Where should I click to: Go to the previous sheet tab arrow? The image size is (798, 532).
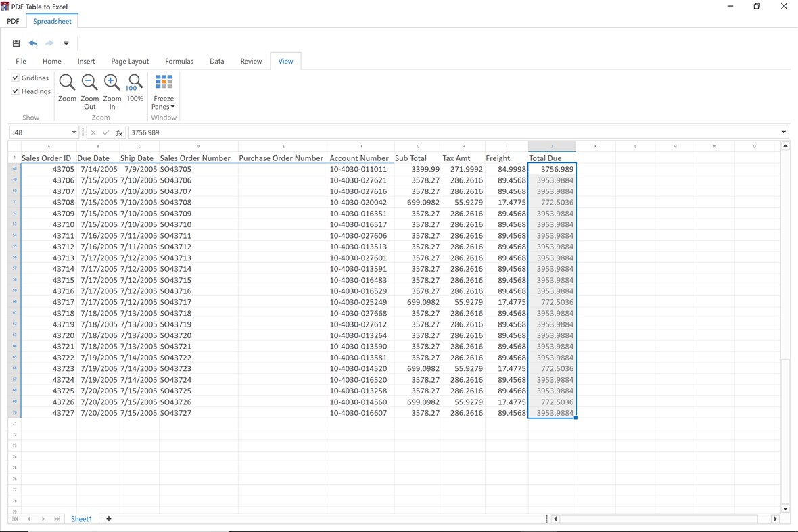[x=29, y=518]
